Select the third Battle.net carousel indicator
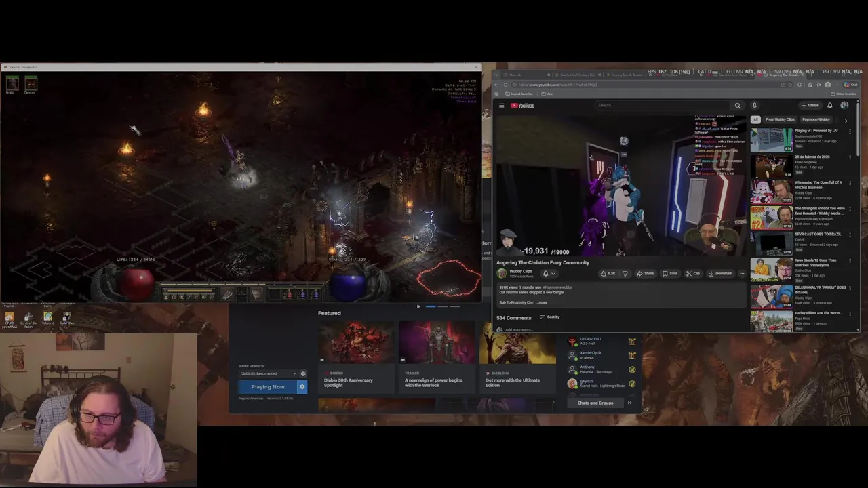 coord(455,306)
